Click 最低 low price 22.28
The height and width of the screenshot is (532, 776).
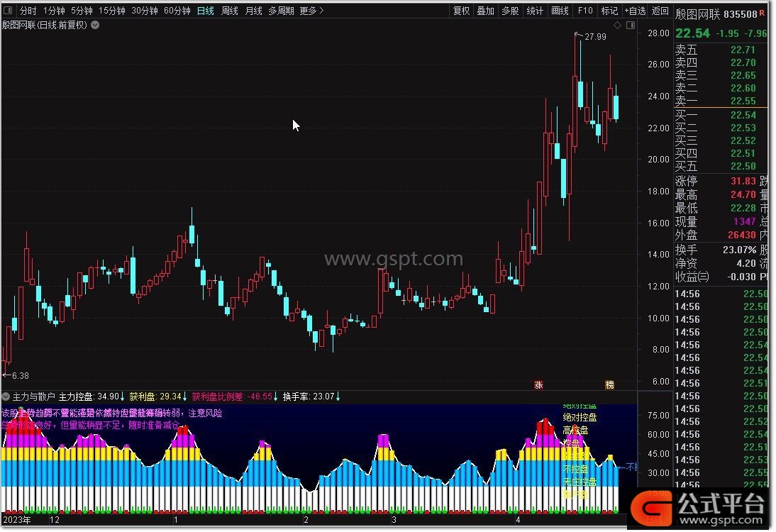click(743, 208)
